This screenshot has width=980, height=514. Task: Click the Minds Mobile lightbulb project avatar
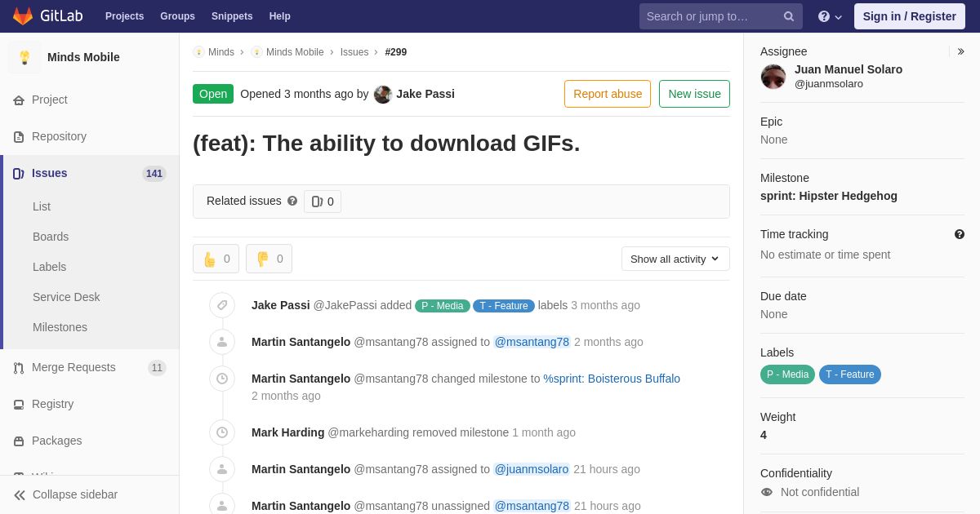24,57
